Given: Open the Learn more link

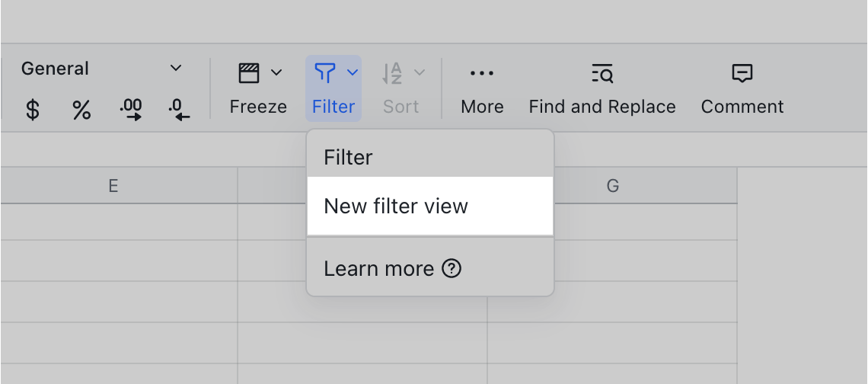Looking at the screenshot, I should pyautogui.click(x=378, y=269).
